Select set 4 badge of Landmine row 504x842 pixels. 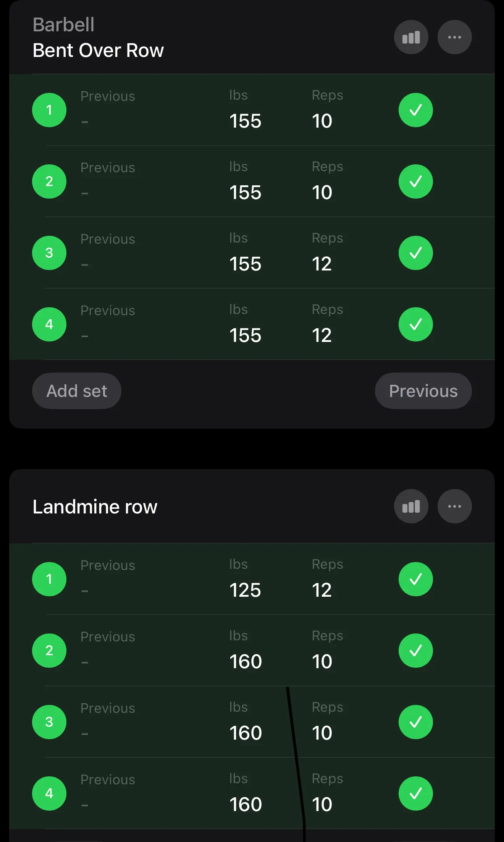click(x=49, y=793)
